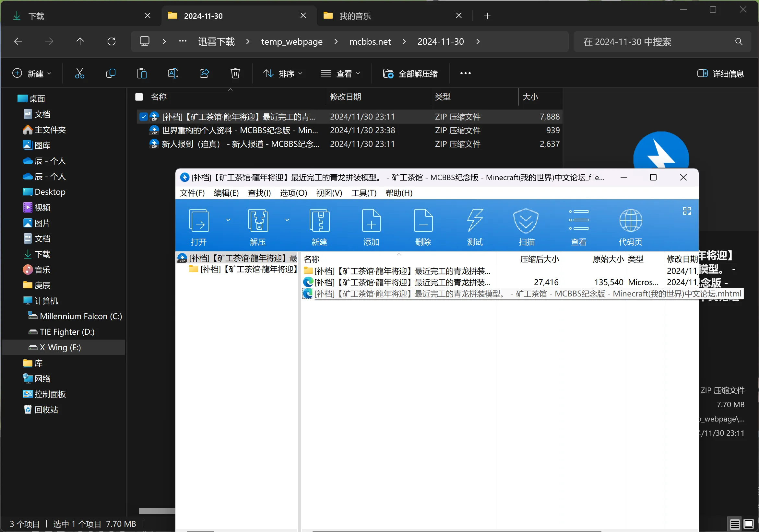
Task: Open the 编辑(E) menu in Bandizip
Action: pyautogui.click(x=226, y=193)
